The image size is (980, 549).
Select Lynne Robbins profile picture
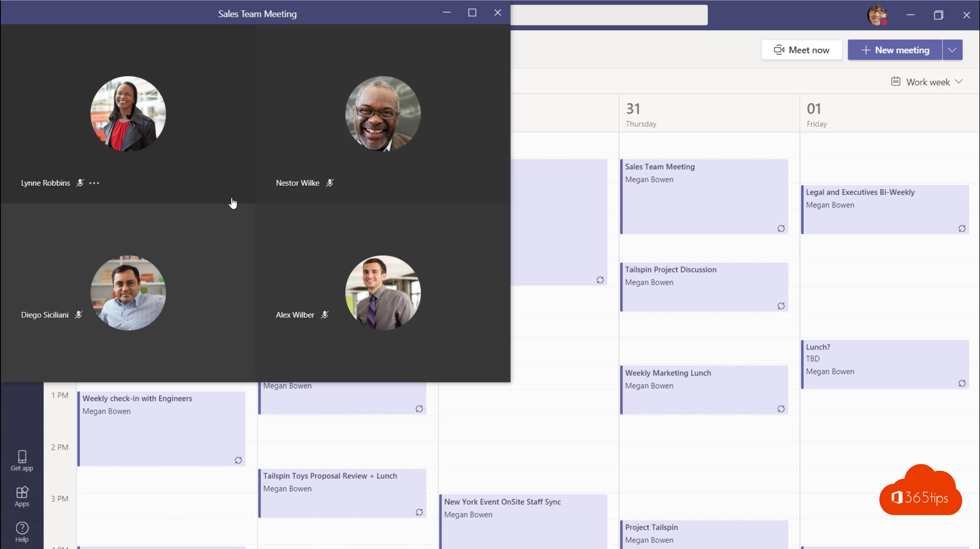[128, 114]
